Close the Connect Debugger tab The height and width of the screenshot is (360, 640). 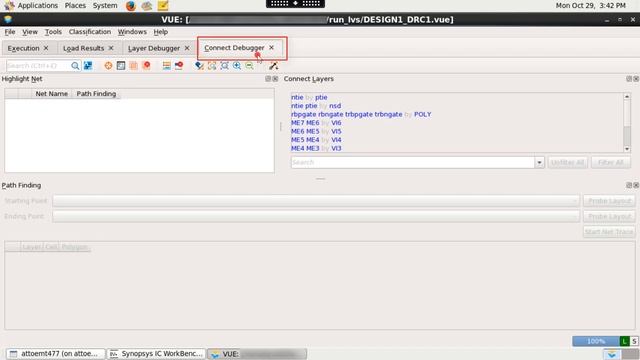[271, 48]
